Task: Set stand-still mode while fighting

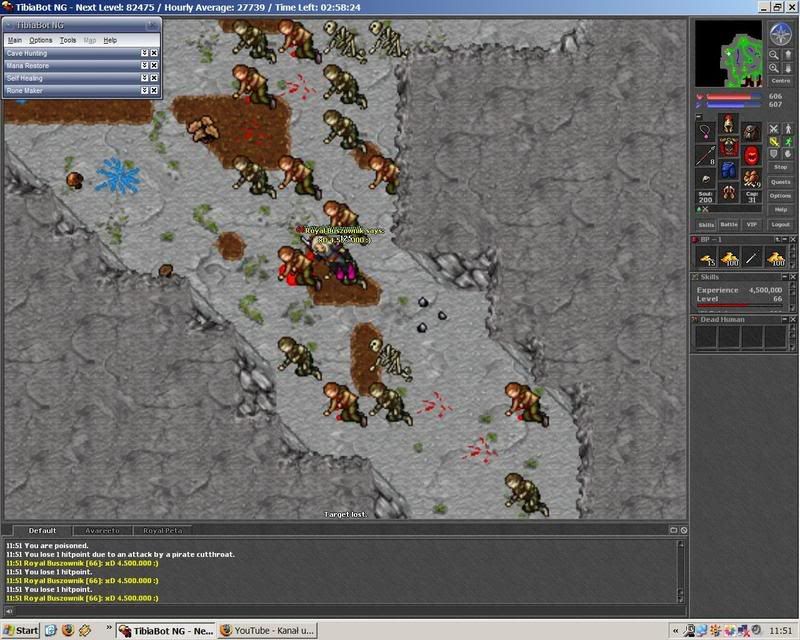Action: coord(788,129)
